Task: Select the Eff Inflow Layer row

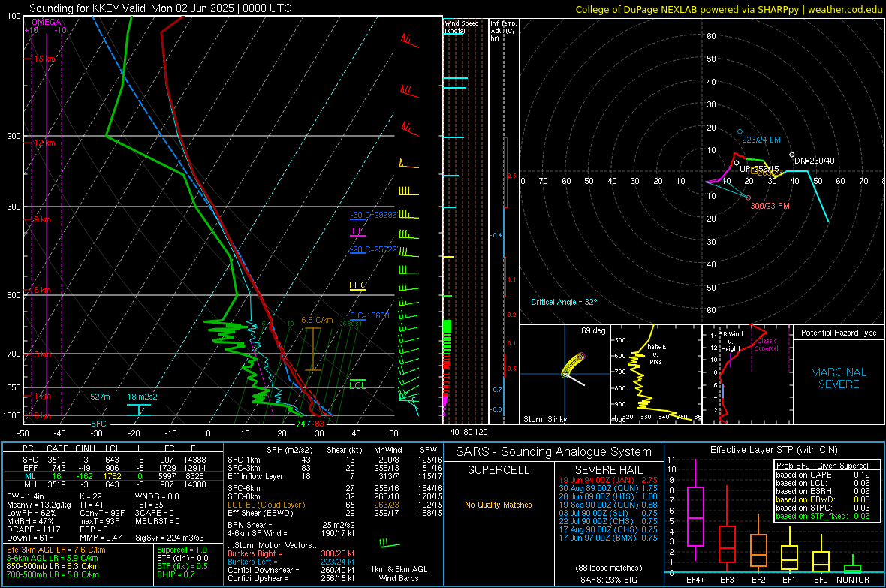Action: (x=335, y=477)
